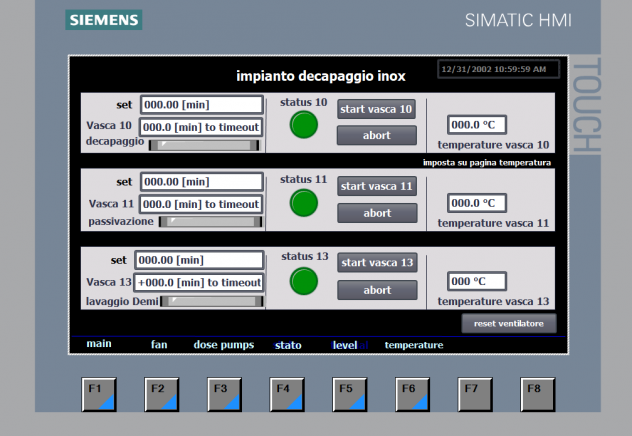Start vasca 13 cycle
This screenshot has height=436, width=632.
pyautogui.click(x=377, y=263)
